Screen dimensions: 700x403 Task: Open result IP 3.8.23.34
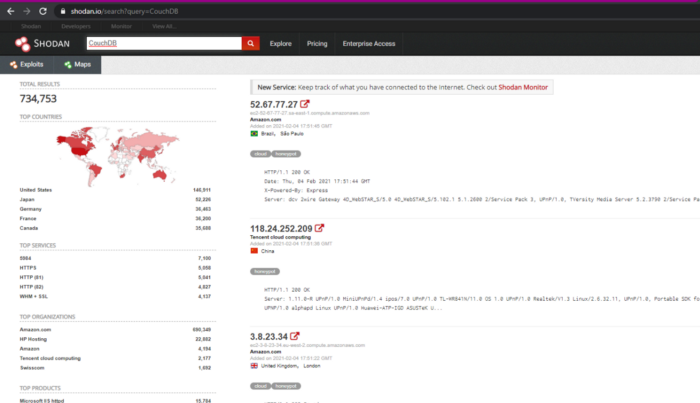tap(269, 337)
